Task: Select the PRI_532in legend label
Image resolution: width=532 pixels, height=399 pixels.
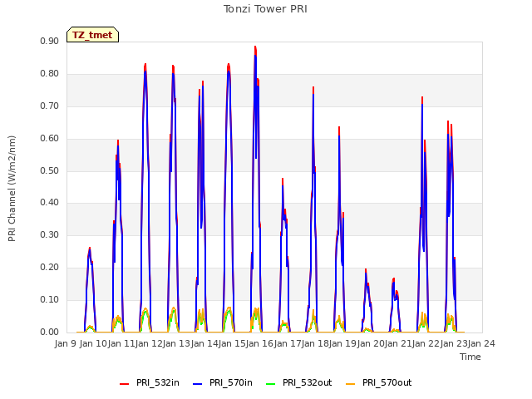Action: [x=158, y=382]
